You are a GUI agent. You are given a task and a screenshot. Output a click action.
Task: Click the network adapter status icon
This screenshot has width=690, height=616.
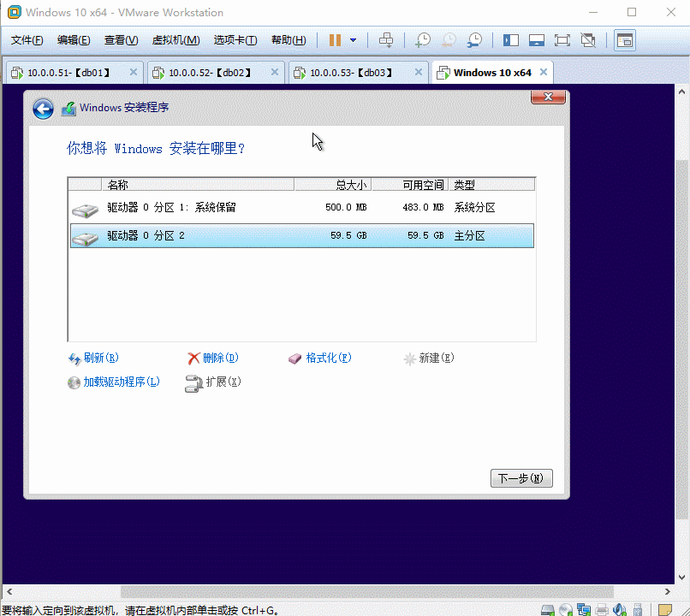pyautogui.click(x=584, y=610)
